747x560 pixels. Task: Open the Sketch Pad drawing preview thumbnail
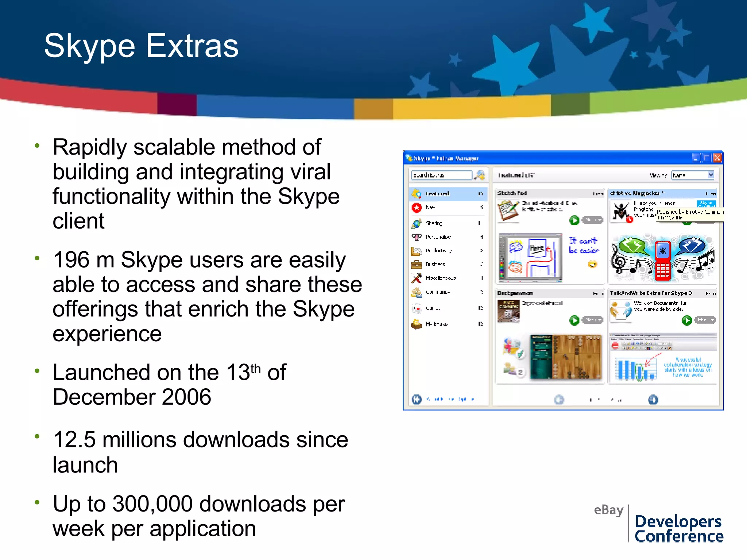coord(530,258)
